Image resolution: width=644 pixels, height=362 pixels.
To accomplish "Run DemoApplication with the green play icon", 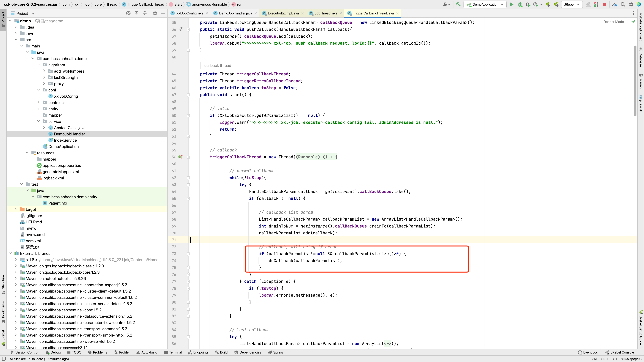I will [511, 4].
